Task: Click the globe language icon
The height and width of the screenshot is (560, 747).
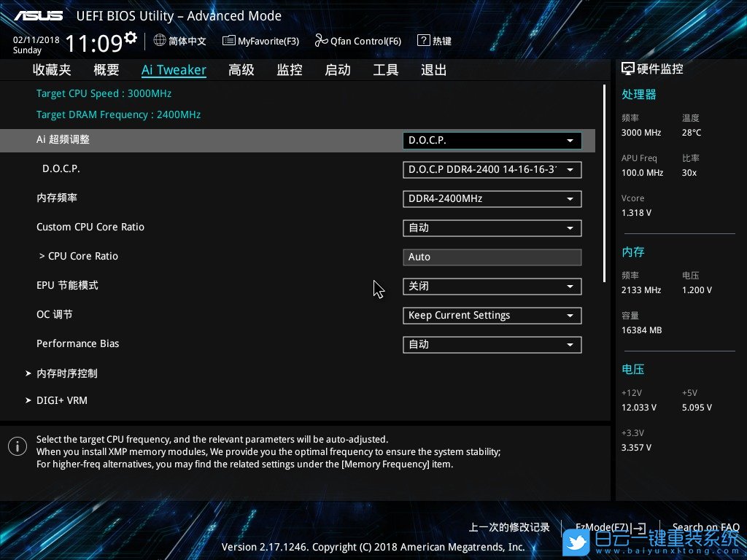Action: click(x=160, y=41)
